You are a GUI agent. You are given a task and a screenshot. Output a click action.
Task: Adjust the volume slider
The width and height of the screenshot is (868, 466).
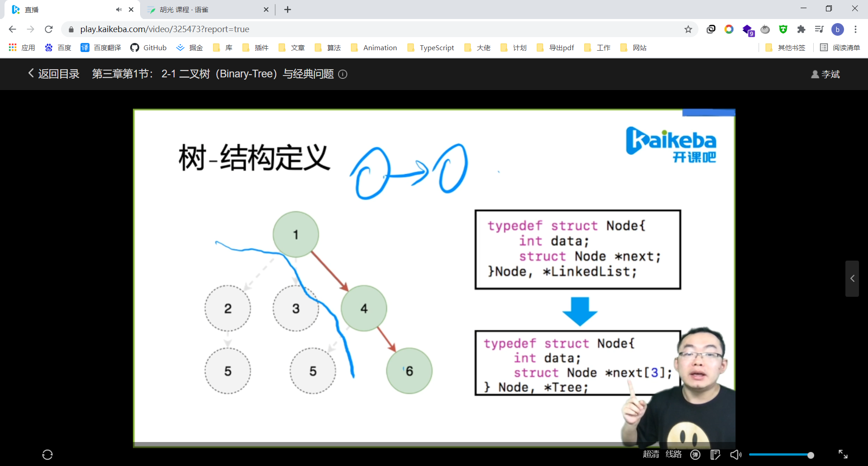782,455
